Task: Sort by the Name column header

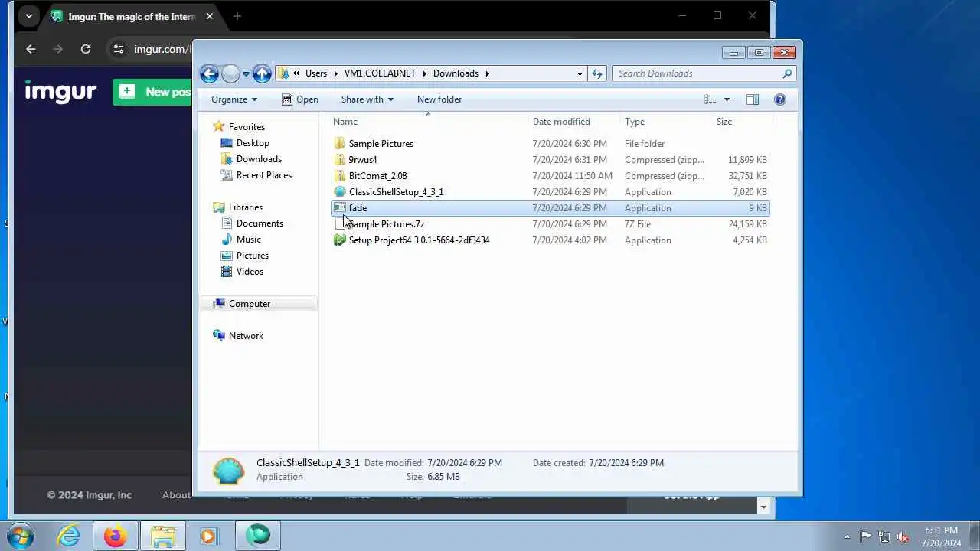Action: 430,122
